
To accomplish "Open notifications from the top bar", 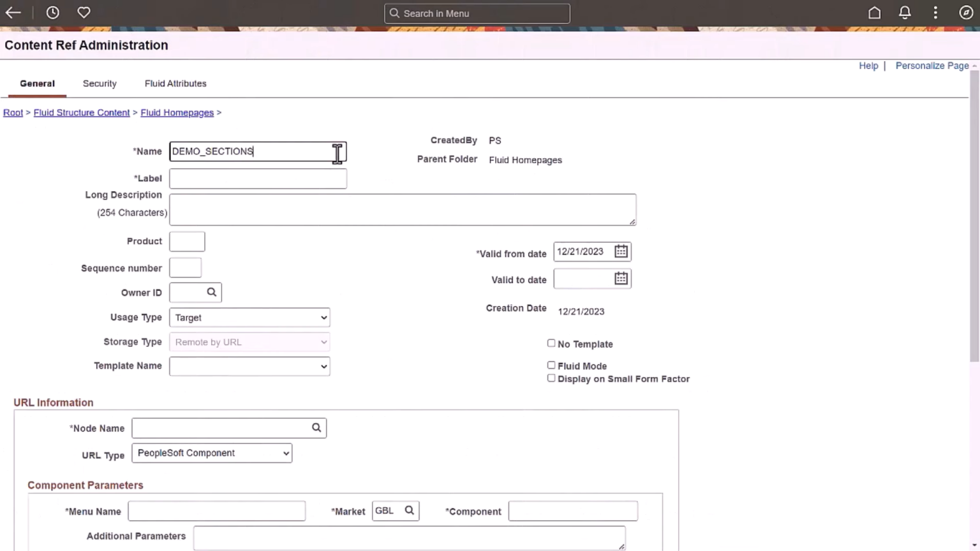I will point(905,13).
